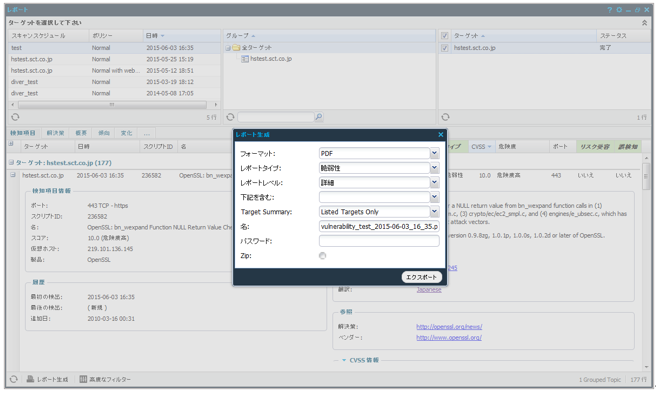This screenshot has height=393, width=656.
Task: Click expand-all icon in findings grid header
Action: click(x=11, y=144)
